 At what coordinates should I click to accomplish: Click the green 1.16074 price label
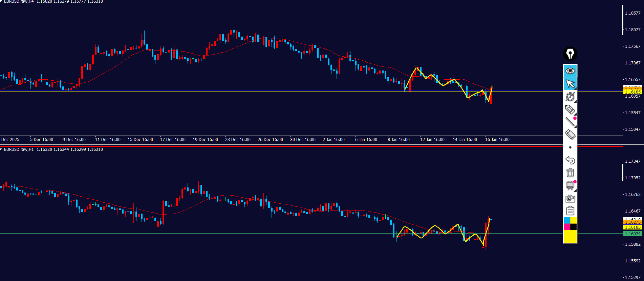(632, 234)
